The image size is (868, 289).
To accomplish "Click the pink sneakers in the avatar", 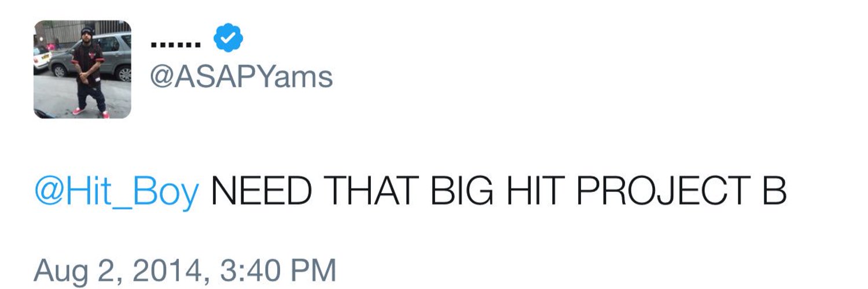I will (90, 112).
